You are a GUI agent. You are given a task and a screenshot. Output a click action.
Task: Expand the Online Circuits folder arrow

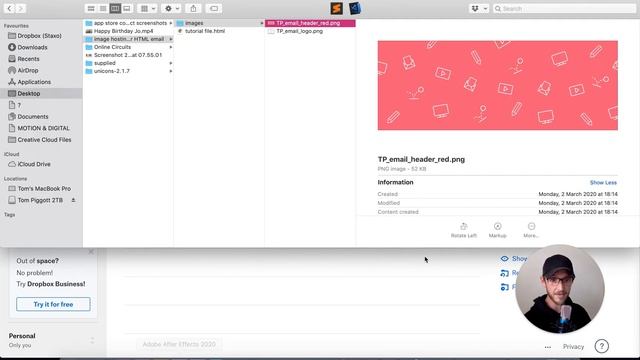pos(171,47)
